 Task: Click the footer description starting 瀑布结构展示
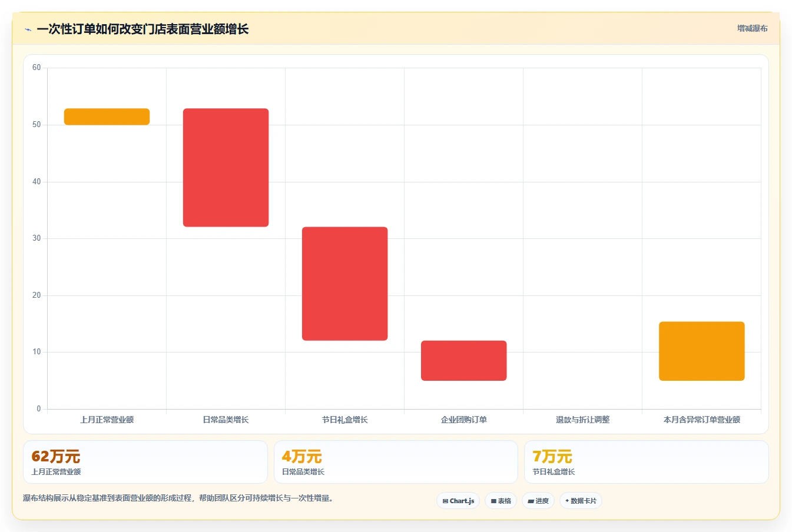click(x=179, y=498)
